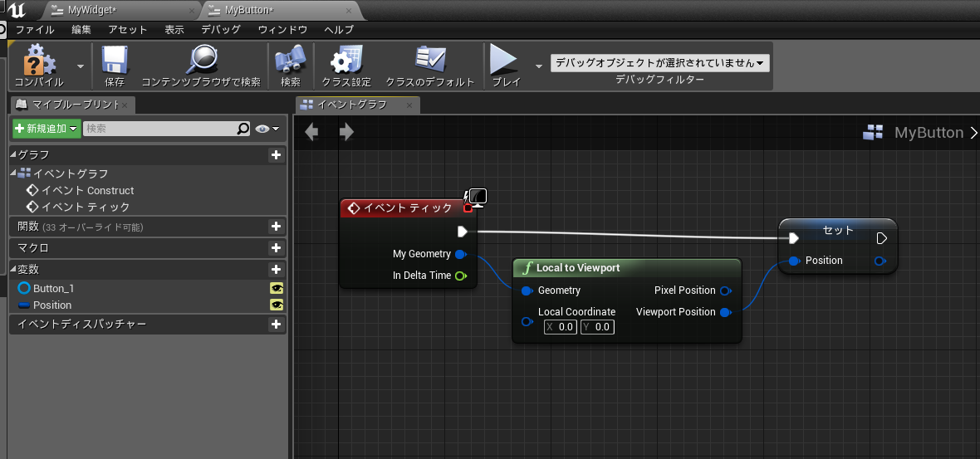This screenshot has width=980, height=459.
Task: Select the Event Graph (イベントグラフ) tab
Action: pyautogui.click(x=352, y=105)
